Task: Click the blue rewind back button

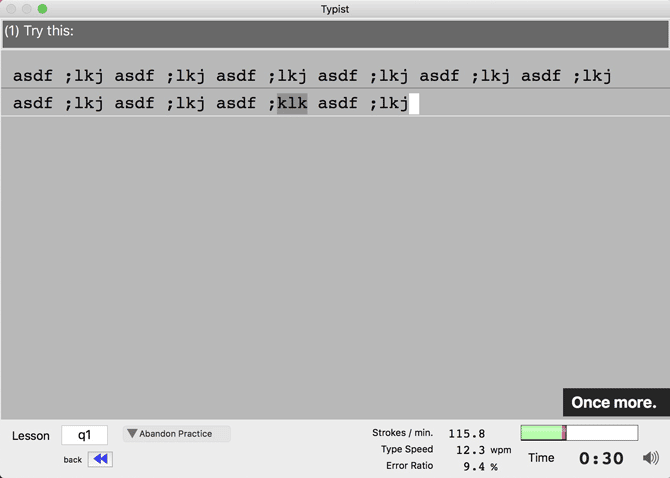Action: click(x=100, y=459)
